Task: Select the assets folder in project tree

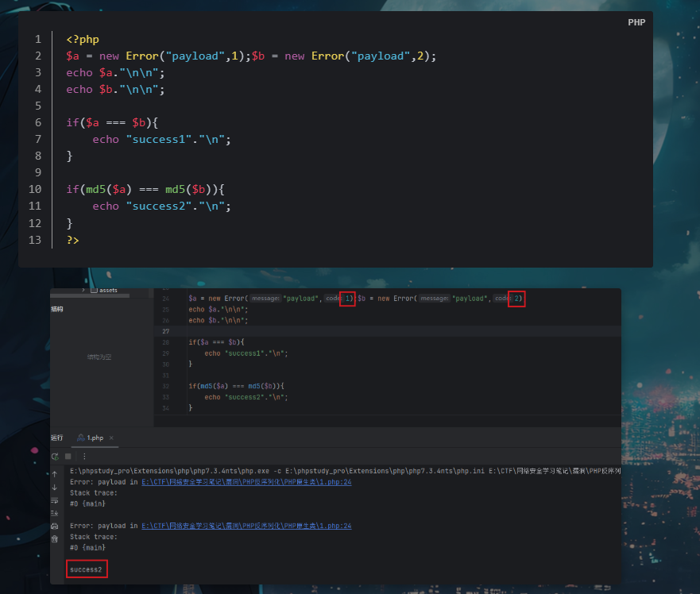Action: [107, 291]
